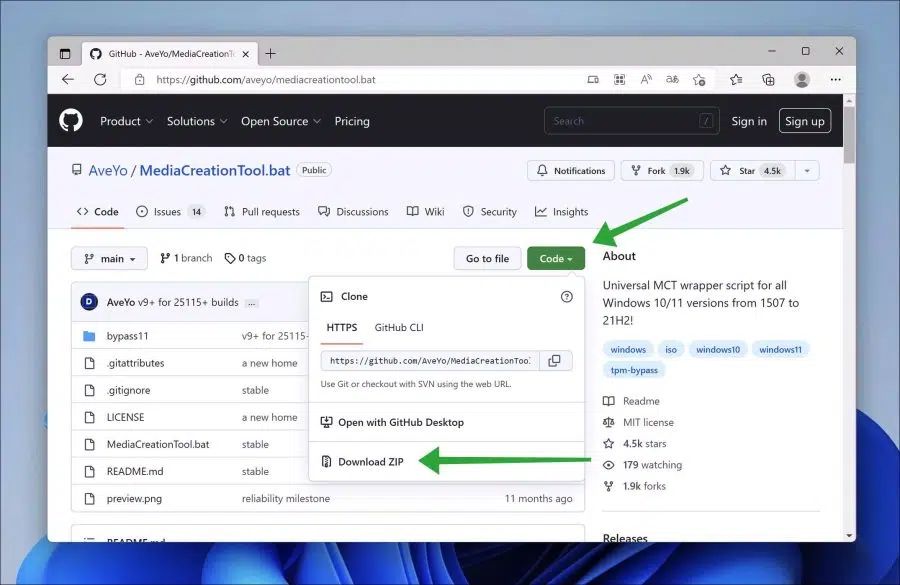The width and height of the screenshot is (900, 585).
Task: Open the Product dropdown menu
Action: (x=126, y=121)
